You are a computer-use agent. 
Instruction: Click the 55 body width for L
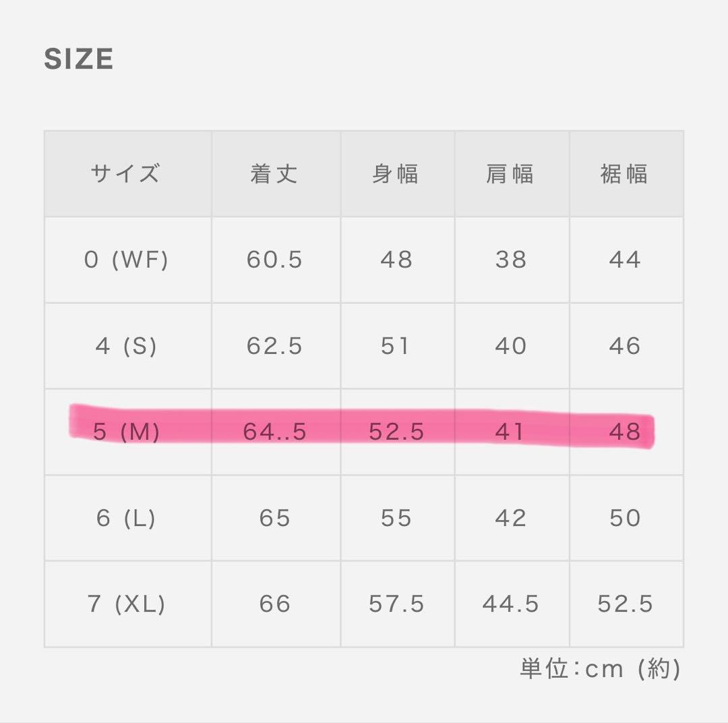[x=396, y=518]
